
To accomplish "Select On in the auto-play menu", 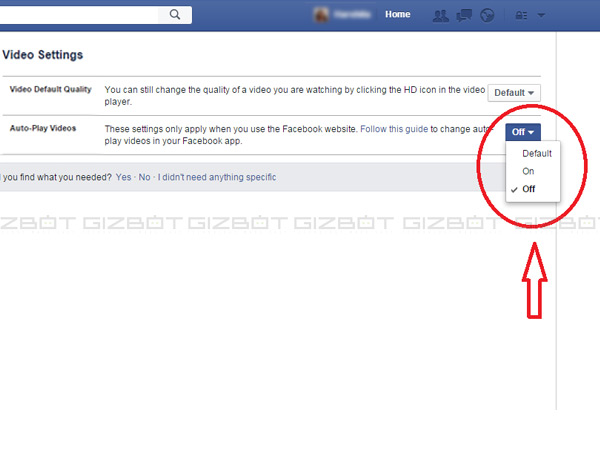I will point(528,171).
